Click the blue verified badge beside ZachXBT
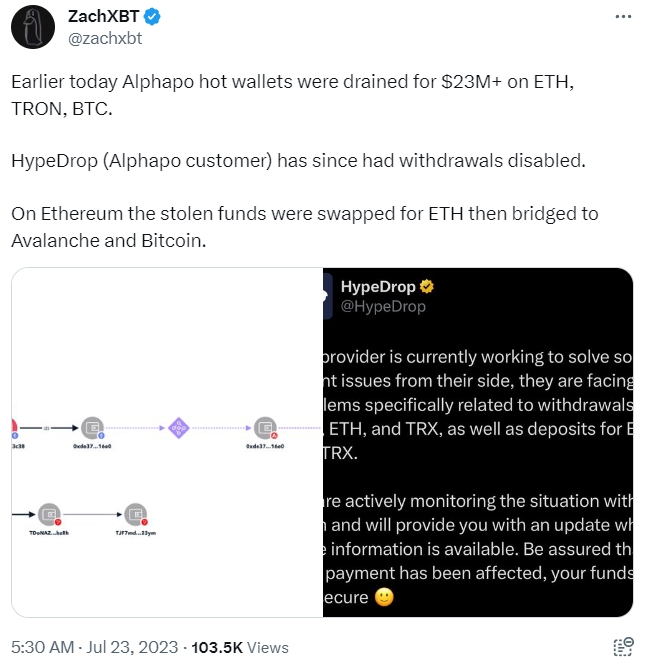Viewport: 645px width, 664px height. click(152, 17)
